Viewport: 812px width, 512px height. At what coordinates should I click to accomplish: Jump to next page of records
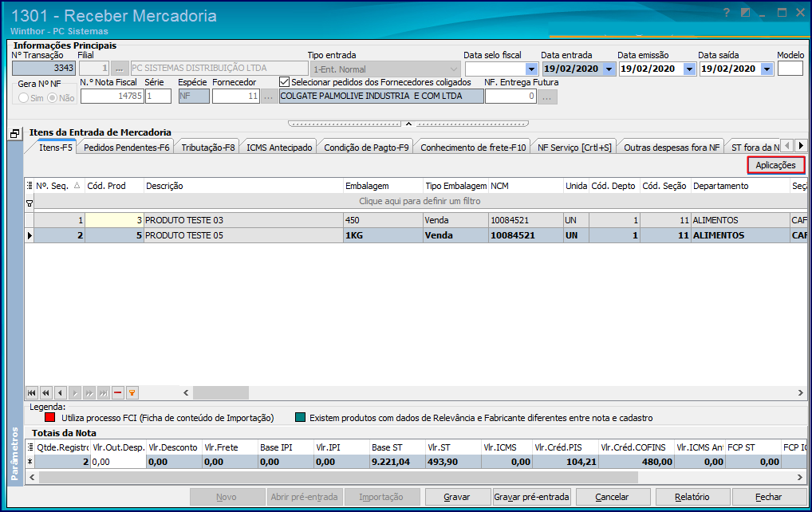tap(89, 393)
